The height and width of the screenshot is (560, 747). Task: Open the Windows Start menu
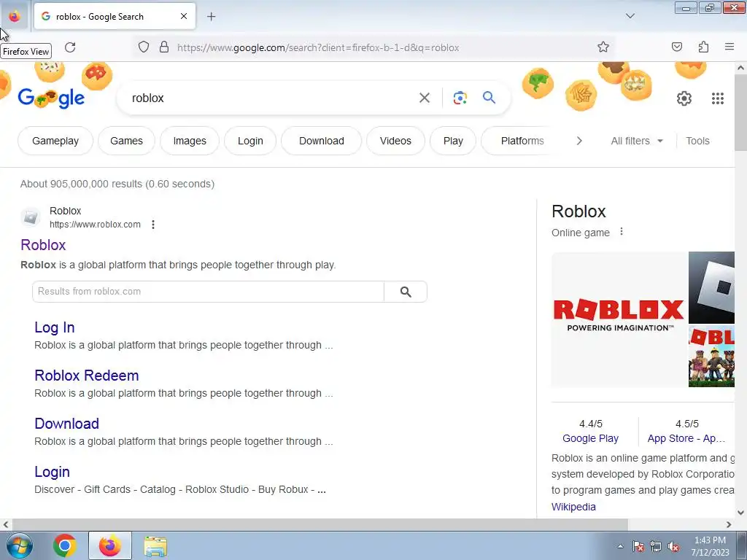click(x=20, y=545)
